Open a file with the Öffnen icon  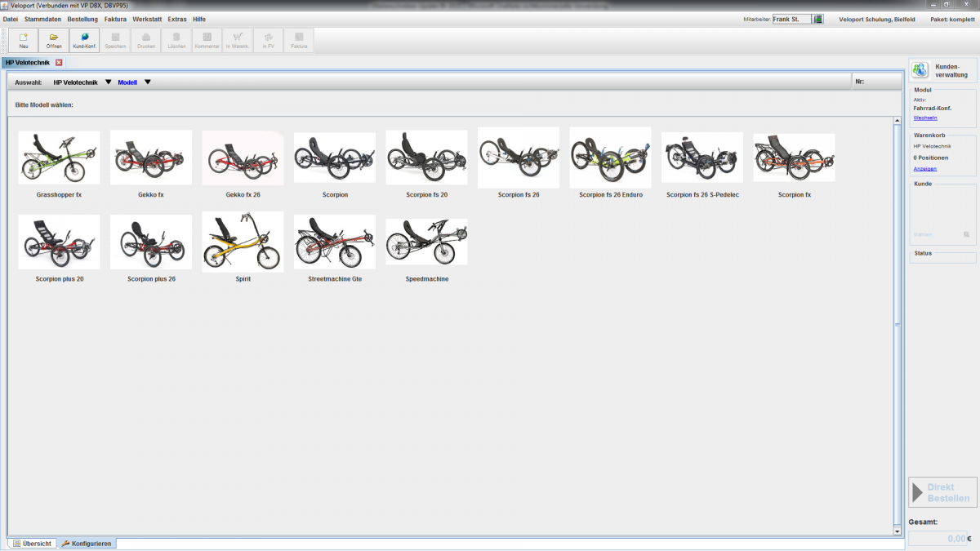[x=54, y=40]
